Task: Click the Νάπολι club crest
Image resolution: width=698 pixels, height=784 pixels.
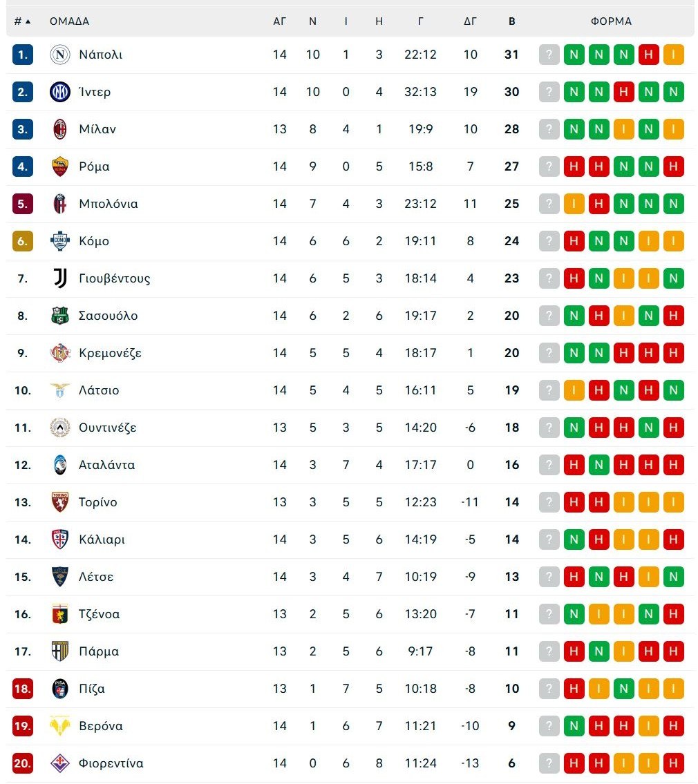Action: pyautogui.click(x=59, y=55)
